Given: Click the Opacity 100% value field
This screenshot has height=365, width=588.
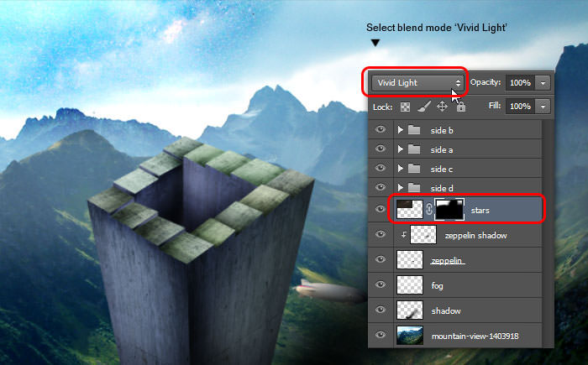Looking at the screenshot, I should coord(521,83).
